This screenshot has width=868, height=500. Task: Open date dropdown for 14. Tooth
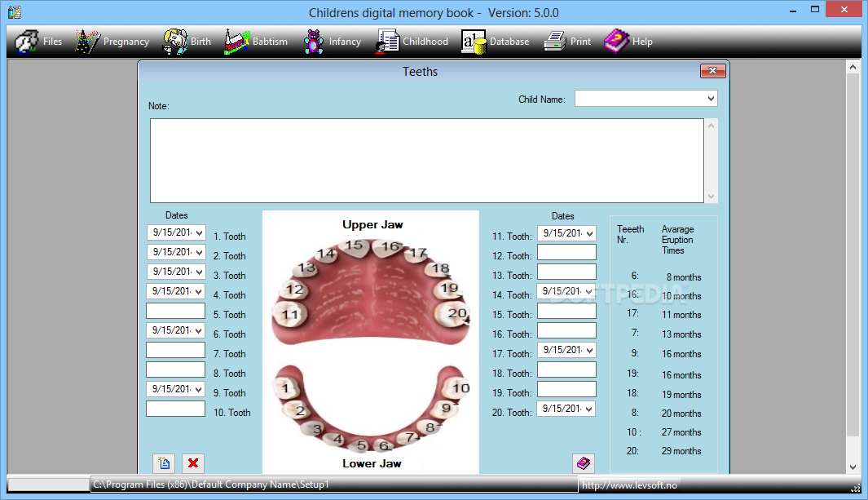click(x=589, y=291)
